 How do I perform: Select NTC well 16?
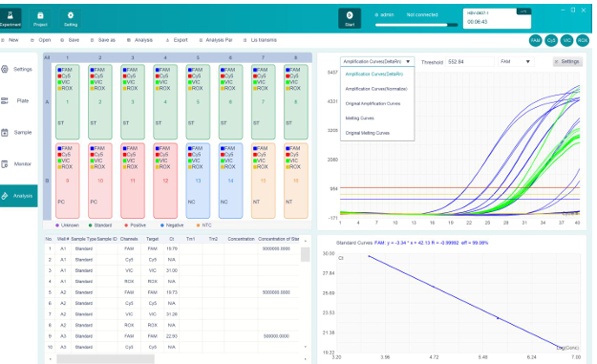click(296, 181)
